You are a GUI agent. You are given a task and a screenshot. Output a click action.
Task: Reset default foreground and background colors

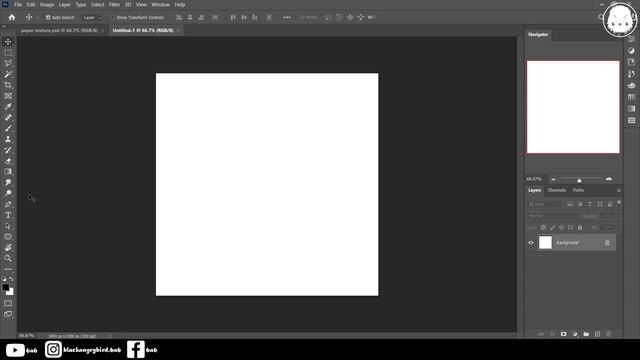click(4, 279)
